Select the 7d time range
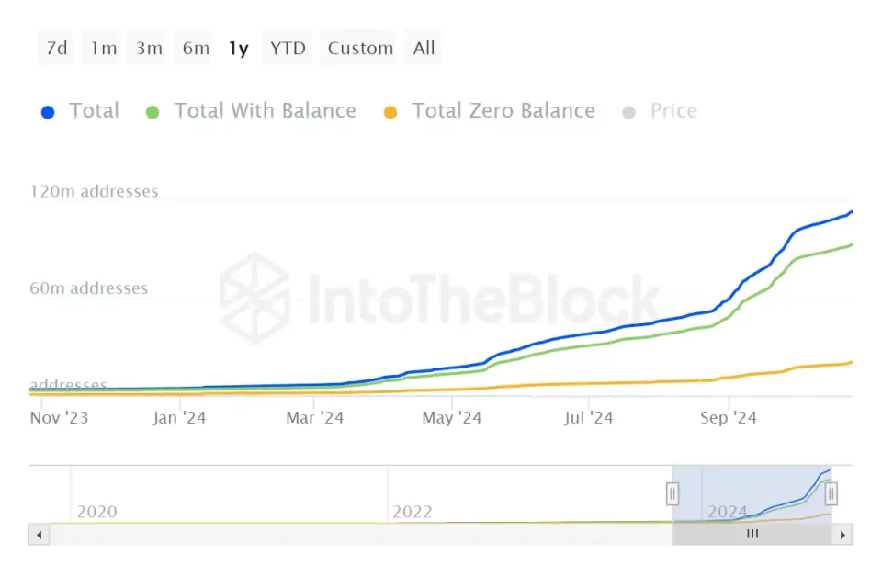 (56, 49)
